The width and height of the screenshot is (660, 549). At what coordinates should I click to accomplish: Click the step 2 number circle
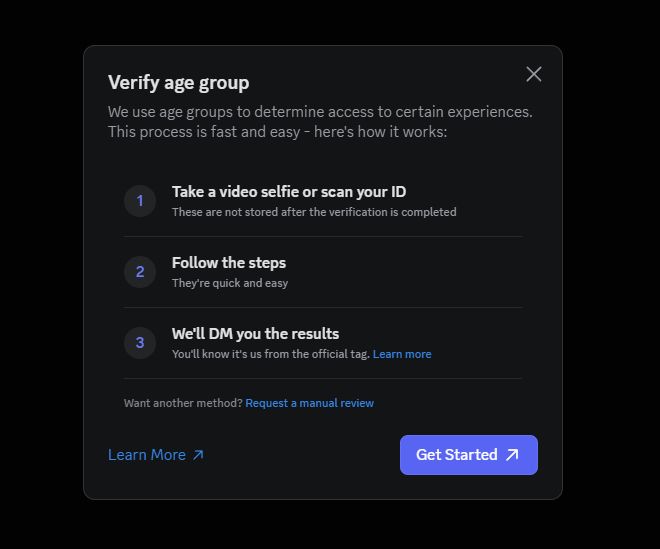click(140, 272)
